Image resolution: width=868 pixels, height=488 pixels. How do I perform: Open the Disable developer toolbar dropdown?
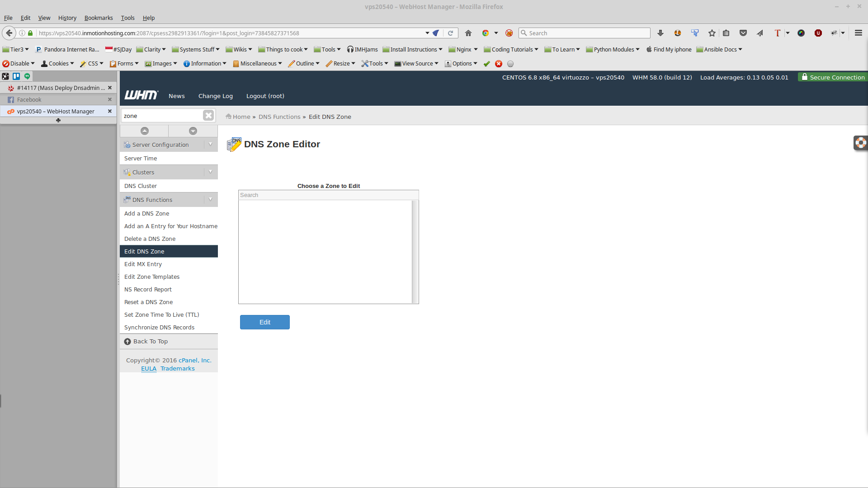click(19, 64)
